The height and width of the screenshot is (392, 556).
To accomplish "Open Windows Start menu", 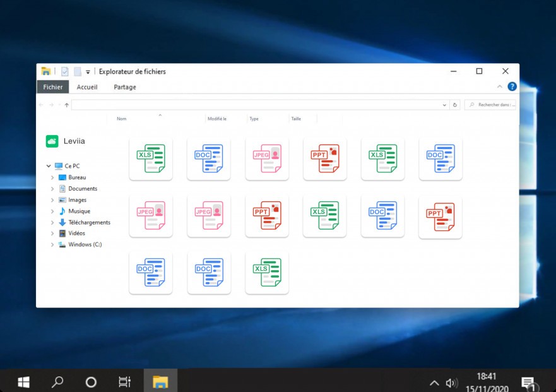I will tap(23, 382).
